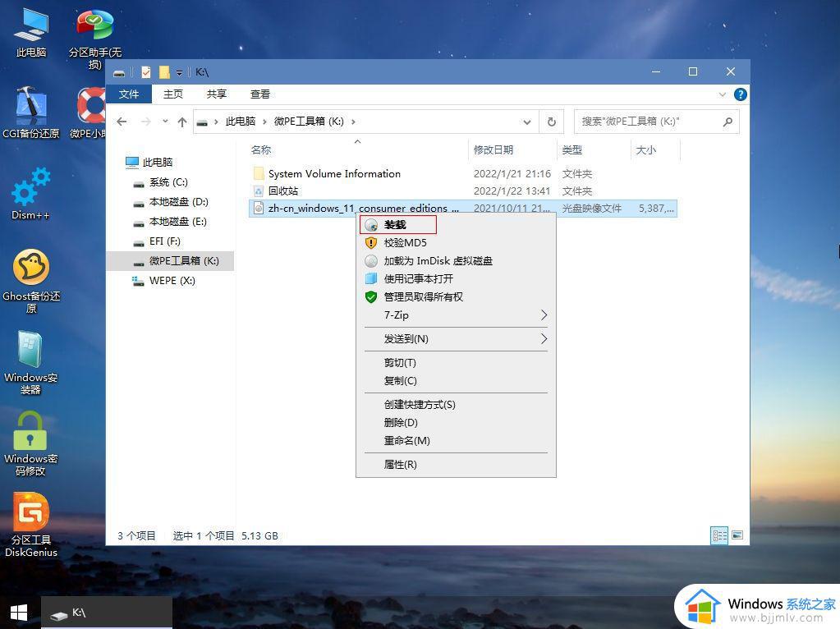Open the Windows密码修改 desktop icon

(x=31, y=443)
